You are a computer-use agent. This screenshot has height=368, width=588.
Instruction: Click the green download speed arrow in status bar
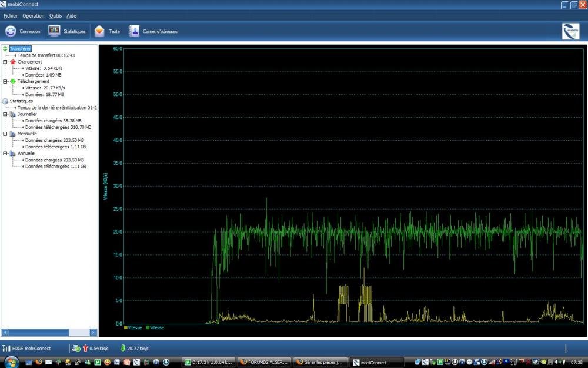point(123,348)
